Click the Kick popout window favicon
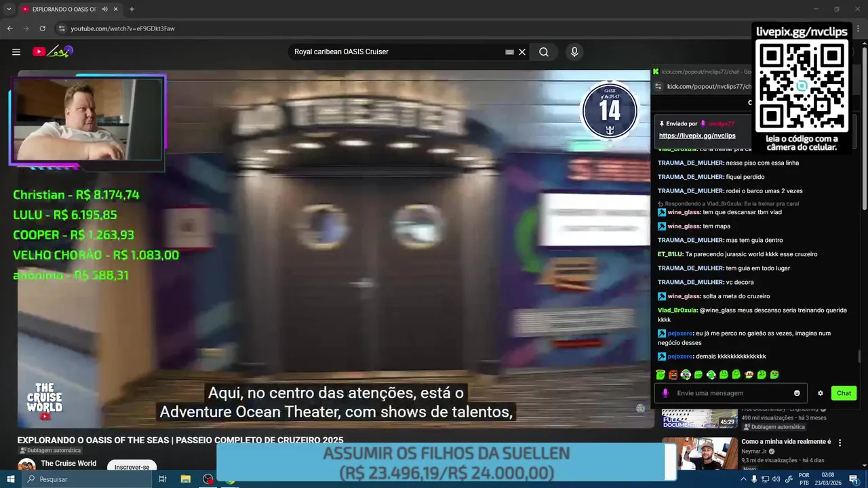This screenshot has height=488, width=868. tap(656, 72)
